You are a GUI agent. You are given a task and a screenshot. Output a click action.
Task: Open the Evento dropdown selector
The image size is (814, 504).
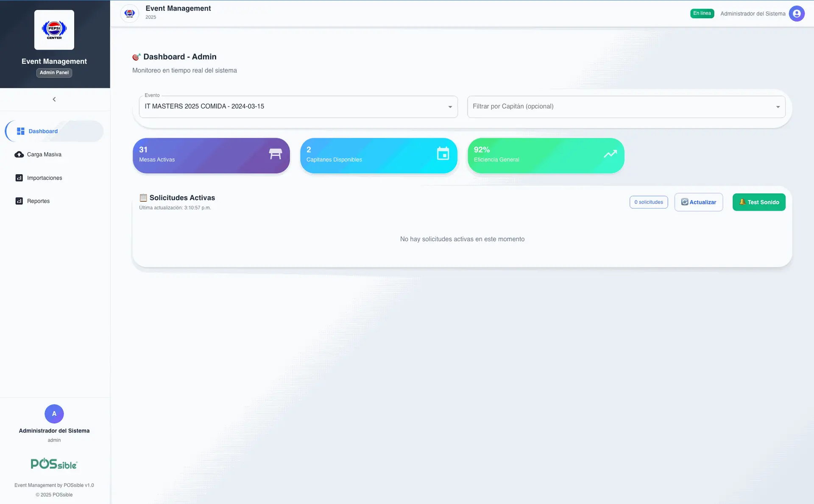[298, 107]
